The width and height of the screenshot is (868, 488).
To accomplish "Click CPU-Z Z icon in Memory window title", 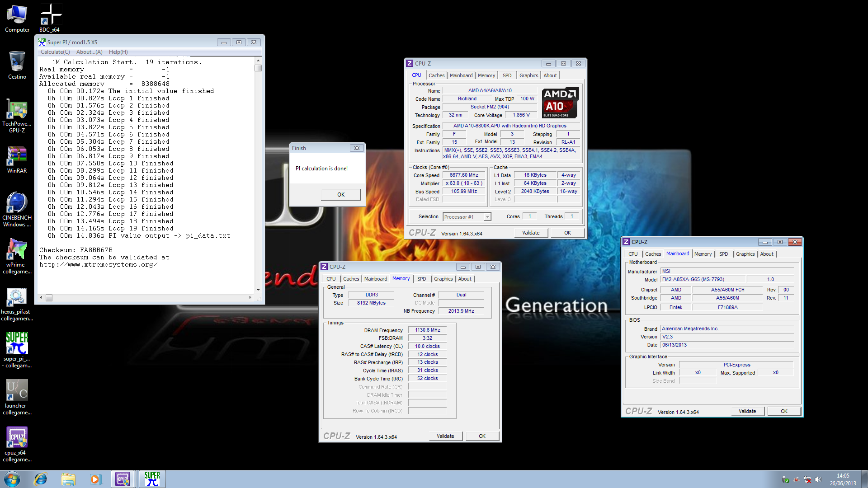I will [x=324, y=267].
